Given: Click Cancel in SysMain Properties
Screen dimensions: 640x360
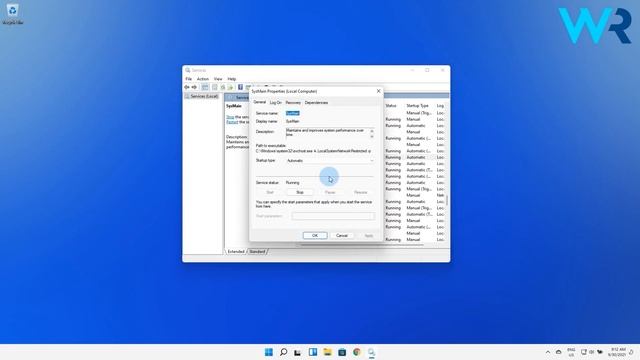Looking at the screenshot, I should pyautogui.click(x=342, y=236).
